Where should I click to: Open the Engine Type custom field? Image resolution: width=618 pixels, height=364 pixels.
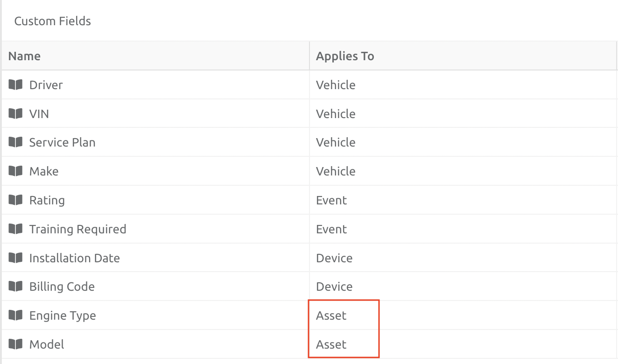point(63,315)
